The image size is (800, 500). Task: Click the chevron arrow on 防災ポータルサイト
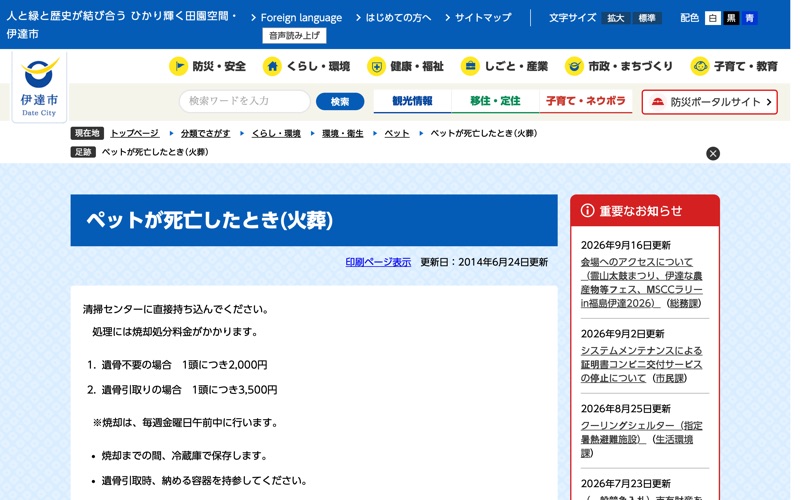tap(768, 102)
